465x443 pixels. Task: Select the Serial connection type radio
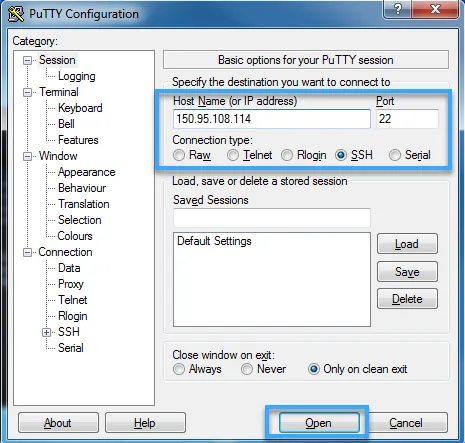[395, 155]
